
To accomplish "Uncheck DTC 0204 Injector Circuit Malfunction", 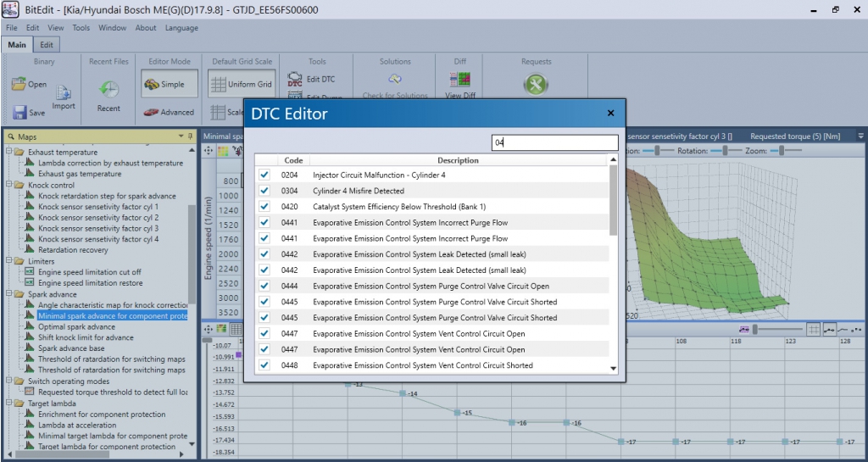I will (264, 175).
